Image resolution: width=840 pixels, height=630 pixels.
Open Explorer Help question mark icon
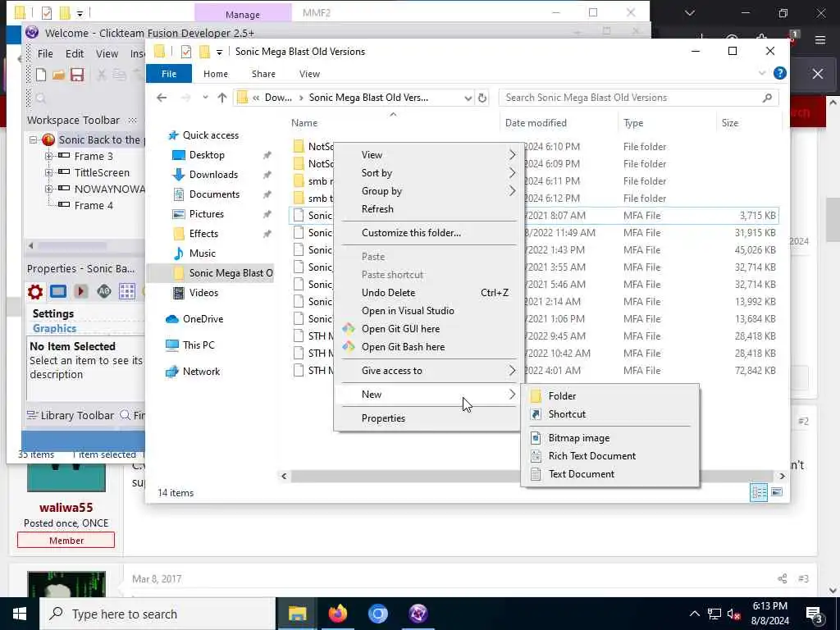pos(780,73)
